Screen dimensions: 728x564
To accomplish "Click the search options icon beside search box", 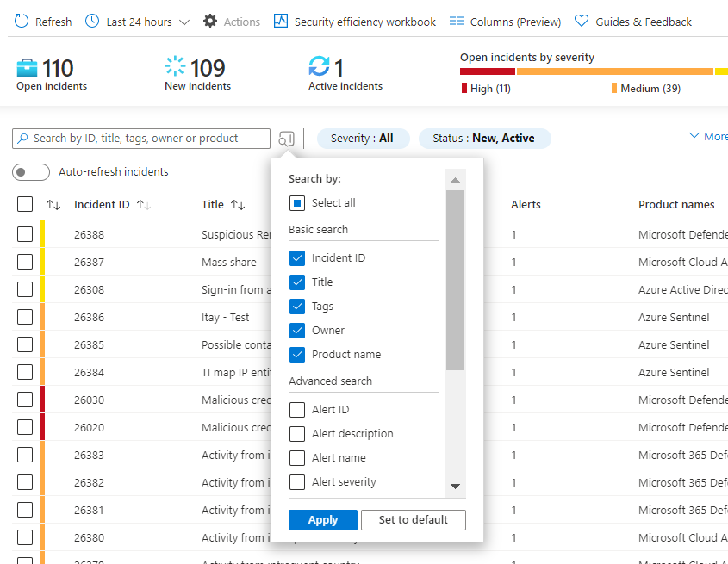I will 287,139.
